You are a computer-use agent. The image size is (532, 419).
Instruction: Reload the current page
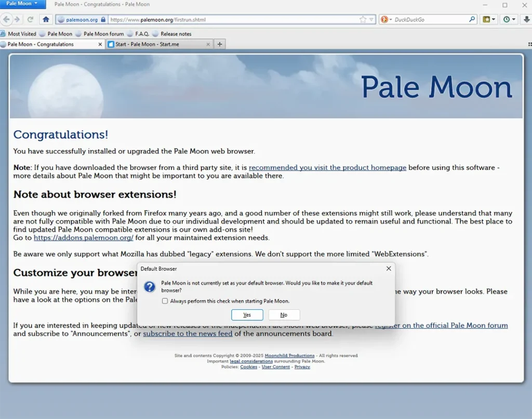31,19
